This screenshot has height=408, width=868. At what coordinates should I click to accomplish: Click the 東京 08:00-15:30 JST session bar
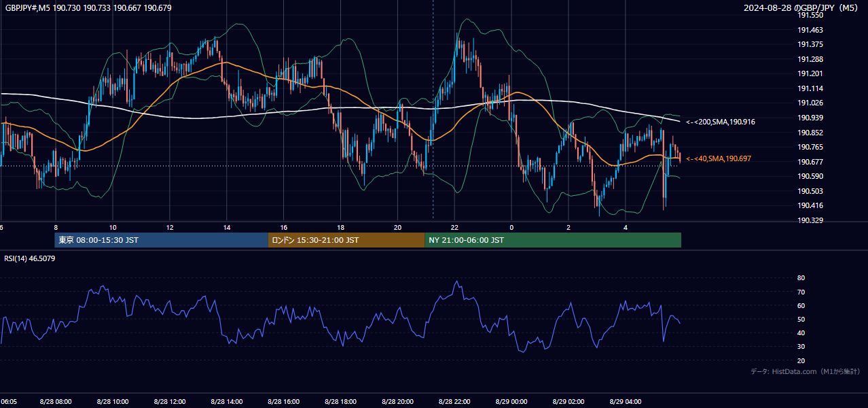tap(162, 240)
